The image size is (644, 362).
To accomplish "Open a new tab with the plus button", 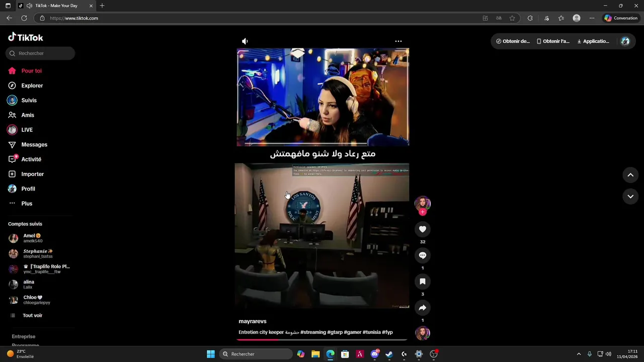I will pyautogui.click(x=102, y=6).
